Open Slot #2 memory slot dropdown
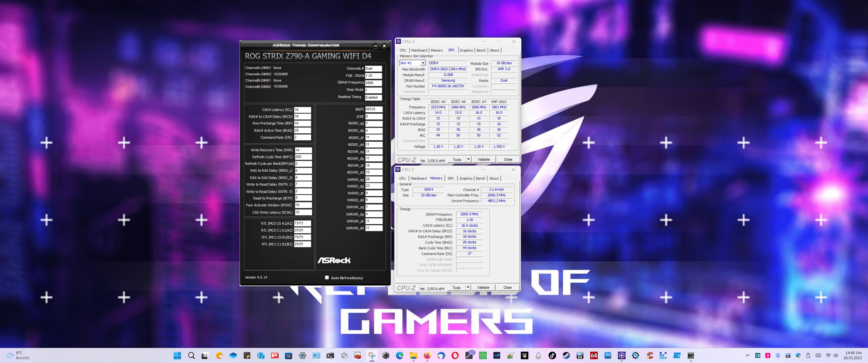This screenshot has height=363, width=868. point(413,63)
